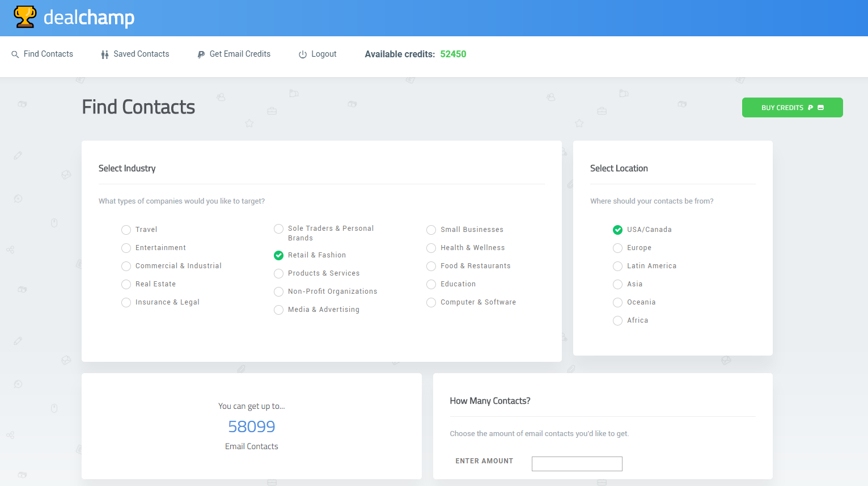This screenshot has width=868, height=486.
Task: Click the PayPal icon beside Get Email Credits
Action: (x=201, y=54)
